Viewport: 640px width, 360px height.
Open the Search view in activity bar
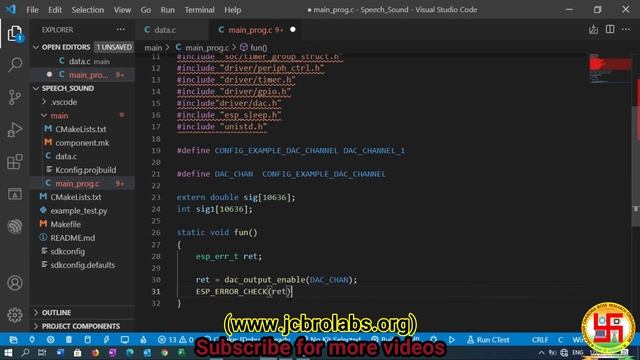click(x=15, y=64)
